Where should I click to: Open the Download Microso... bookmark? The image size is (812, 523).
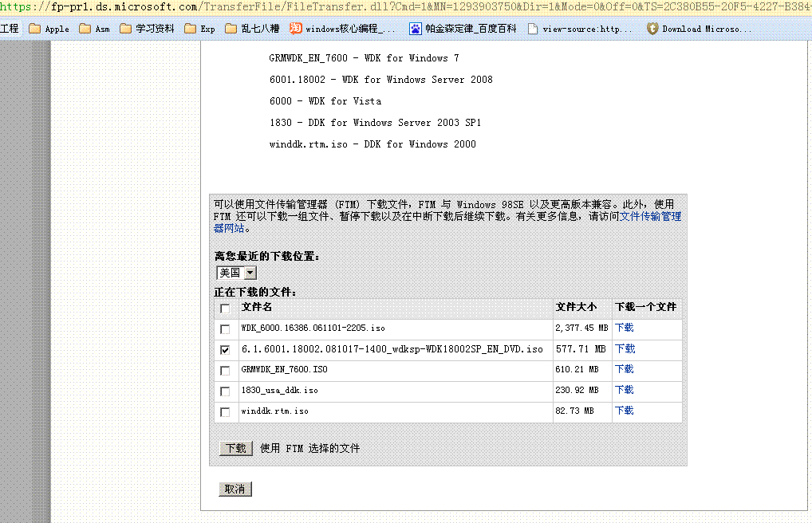699,29
